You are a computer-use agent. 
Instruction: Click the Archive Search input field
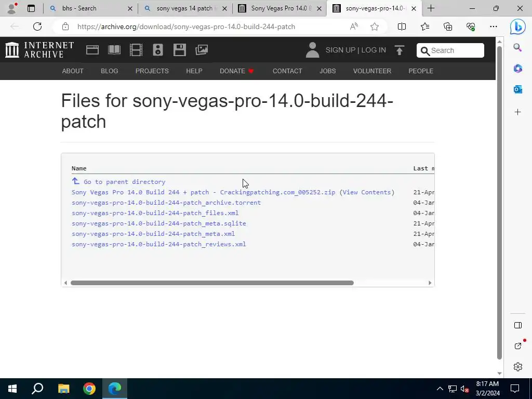click(x=450, y=50)
